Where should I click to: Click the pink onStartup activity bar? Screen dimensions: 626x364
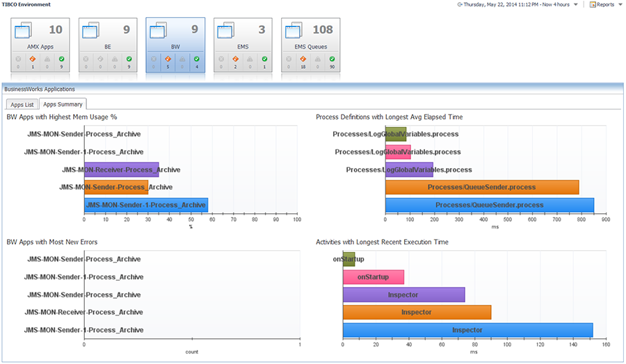[x=374, y=276]
